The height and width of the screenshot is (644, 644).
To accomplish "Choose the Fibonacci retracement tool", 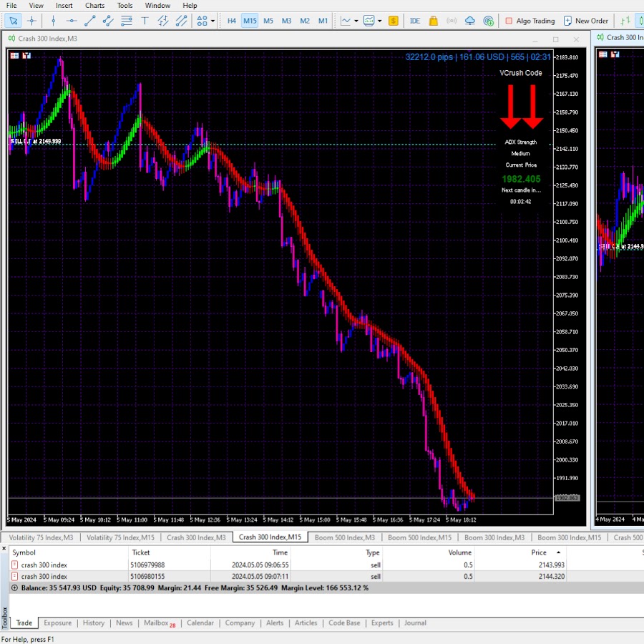I will click(x=127, y=21).
